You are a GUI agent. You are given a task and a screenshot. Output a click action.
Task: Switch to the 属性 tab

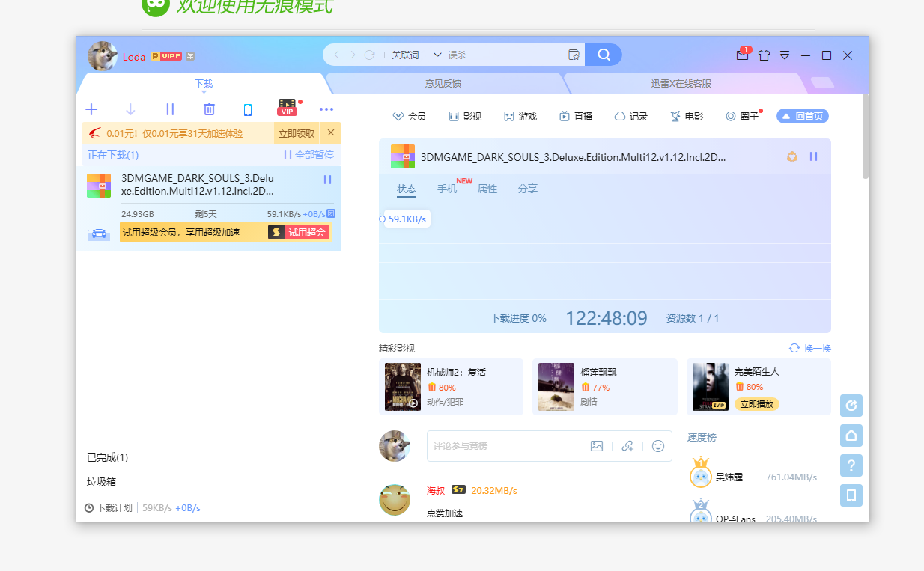pyautogui.click(x=487, y=189)
